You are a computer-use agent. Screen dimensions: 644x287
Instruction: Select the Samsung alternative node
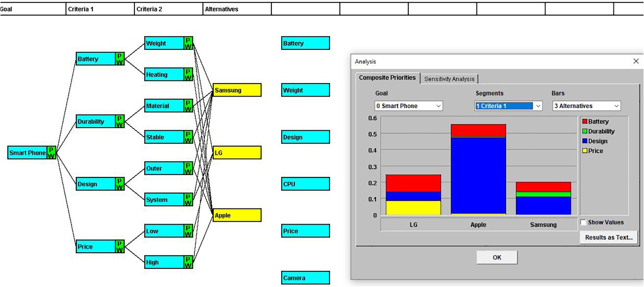pos(237,90)
